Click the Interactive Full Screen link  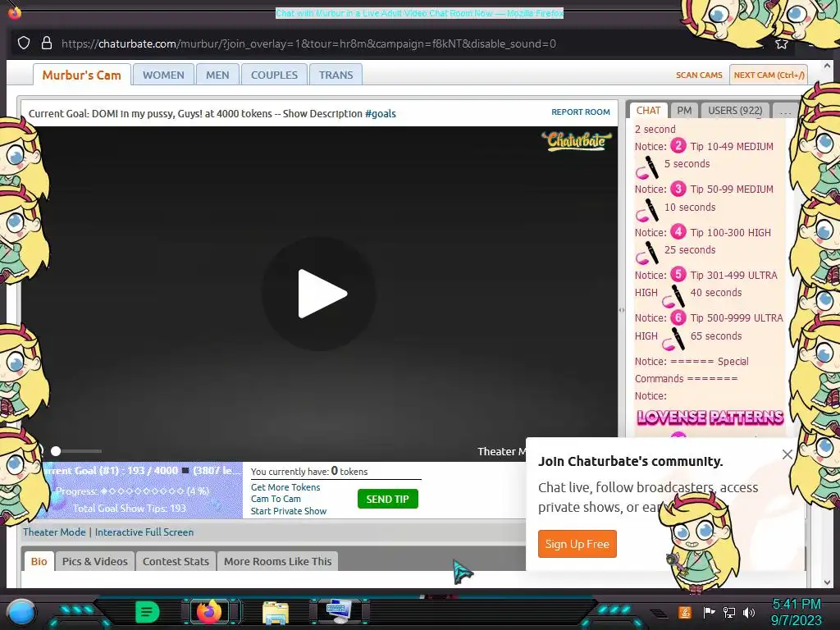click(x=144, y=532)
